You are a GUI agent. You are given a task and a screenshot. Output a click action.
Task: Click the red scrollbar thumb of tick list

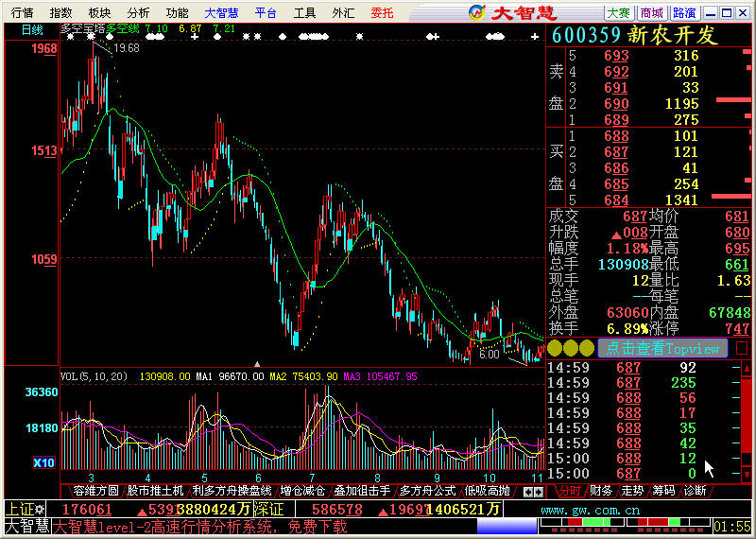click(747, 415)
